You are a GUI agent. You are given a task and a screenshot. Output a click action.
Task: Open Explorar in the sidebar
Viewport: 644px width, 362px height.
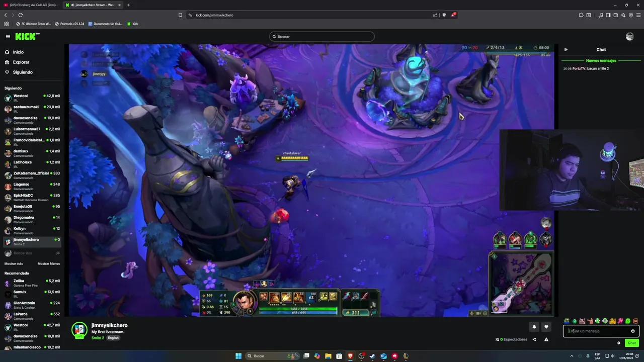(x=21, y=62)
